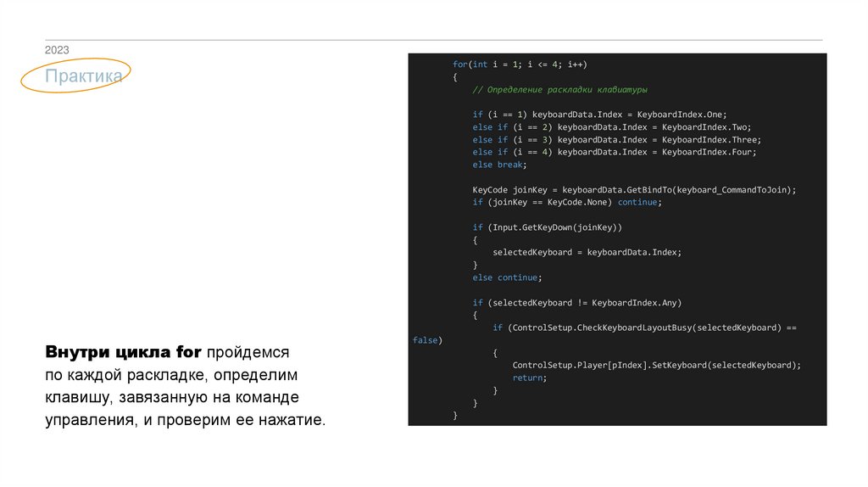This screenshot has width=868, height=487.
Task: Click the 'ControlSetup.Player[pIndex].SetKeyboard' line
Action: click(657, 365)
